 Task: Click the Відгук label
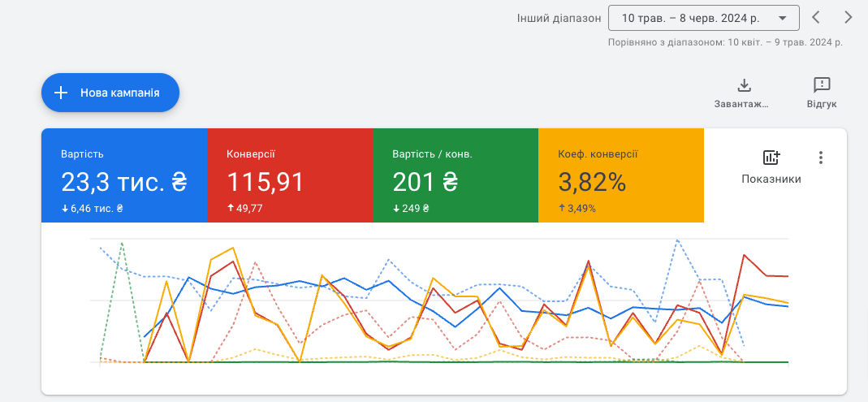821,104
